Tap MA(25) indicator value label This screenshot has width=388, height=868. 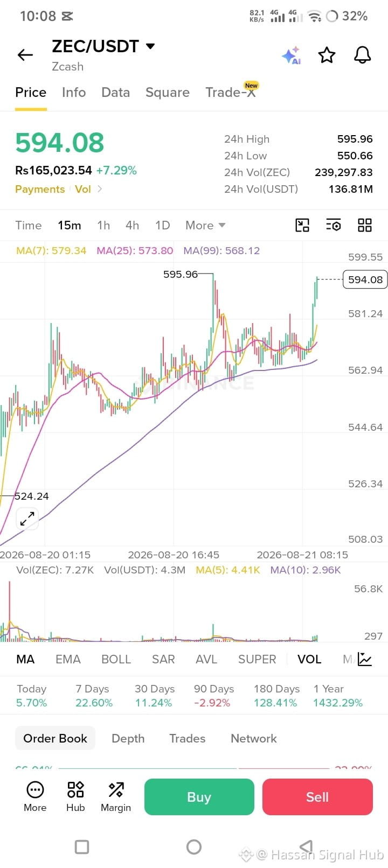[135, 250]
